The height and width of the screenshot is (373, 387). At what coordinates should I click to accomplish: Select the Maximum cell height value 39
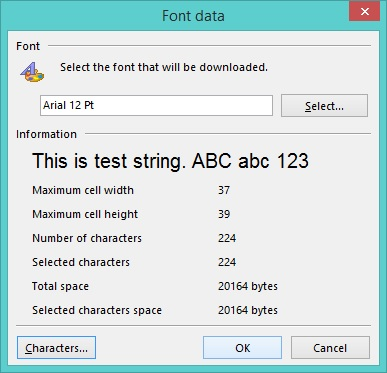pos(224,214)
